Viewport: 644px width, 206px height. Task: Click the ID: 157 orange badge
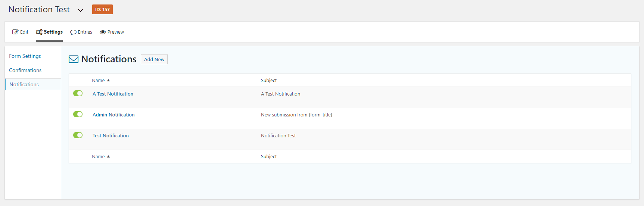pyautogui.click(x=102, y=10)
